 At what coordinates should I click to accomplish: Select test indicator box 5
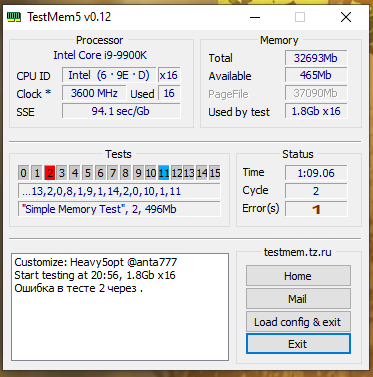pyautogui.click(x=87, y=173)
